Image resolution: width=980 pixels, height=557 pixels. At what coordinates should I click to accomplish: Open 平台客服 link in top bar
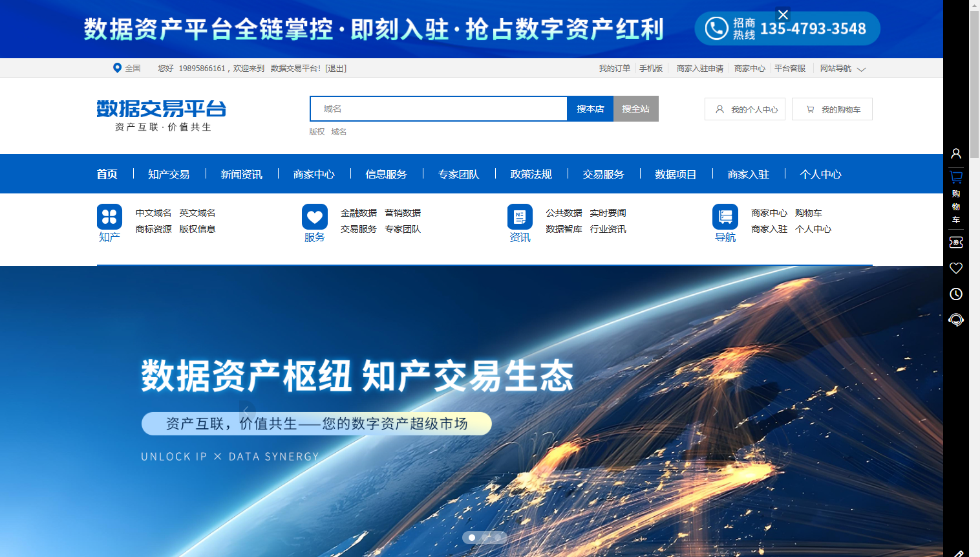point(790,69)
